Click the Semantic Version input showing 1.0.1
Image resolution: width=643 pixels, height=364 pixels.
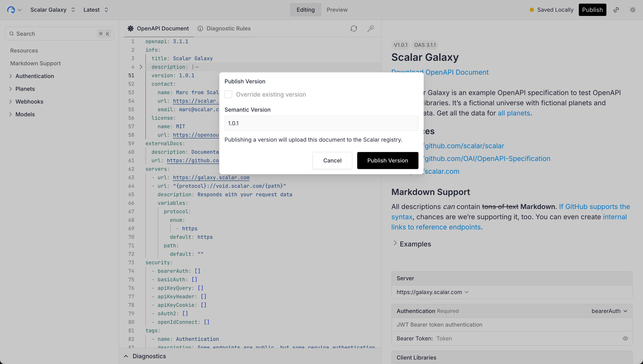(x=321, y=123)
